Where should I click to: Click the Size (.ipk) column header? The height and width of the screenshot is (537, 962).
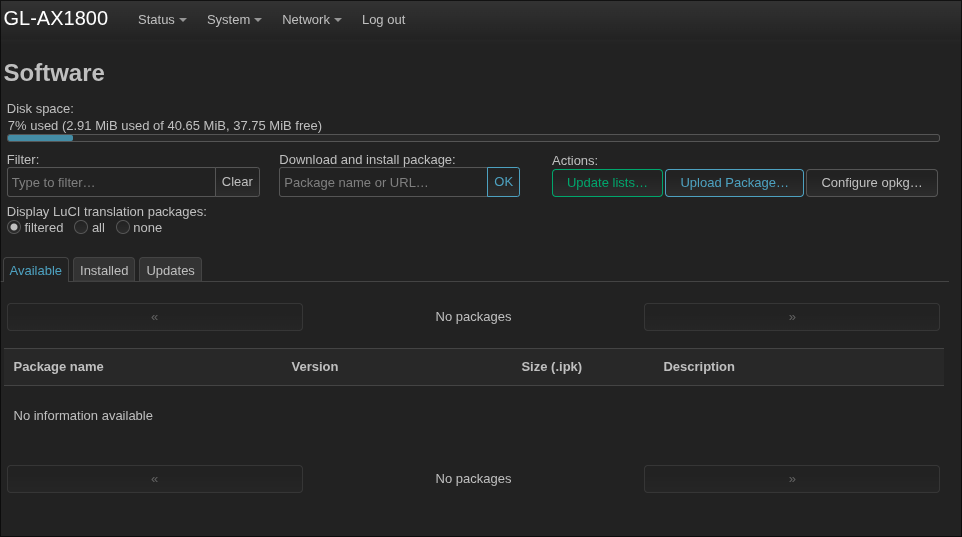[552, 367]
